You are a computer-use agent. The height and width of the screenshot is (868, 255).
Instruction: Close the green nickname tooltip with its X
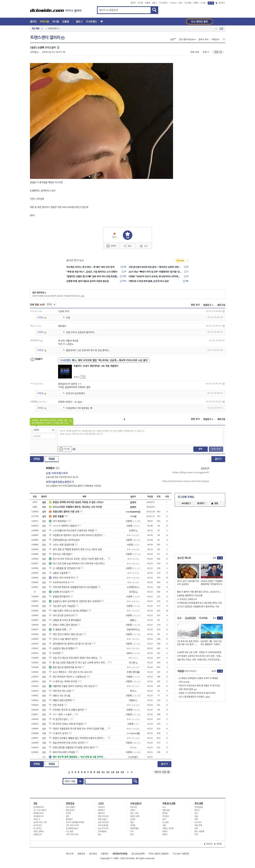pyautogui.click(x=70, y=420)
